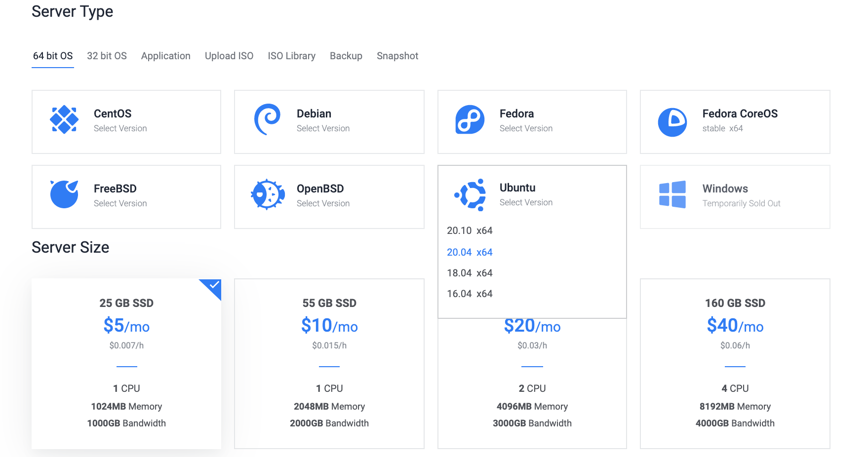Open the Upload ISO tab
This screenshot has height=457, width=868.
point(229,56)
